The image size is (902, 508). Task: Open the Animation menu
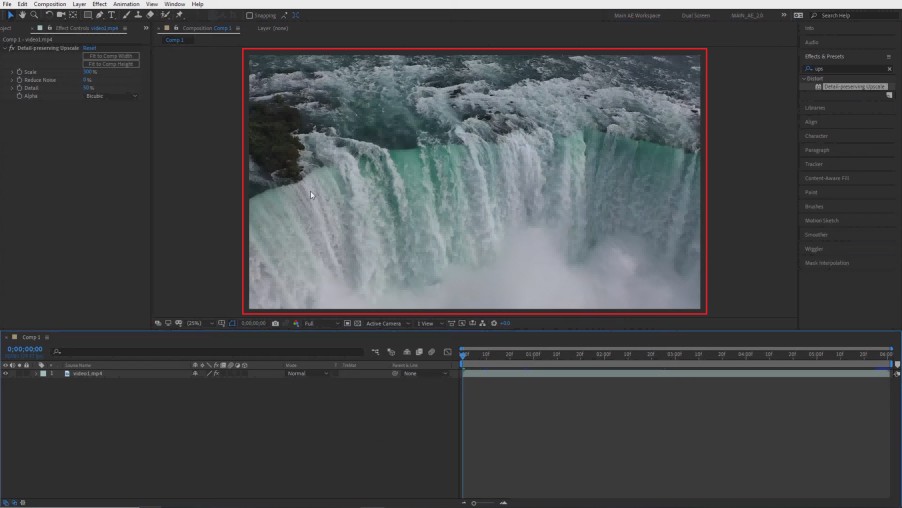pos(126,4)
